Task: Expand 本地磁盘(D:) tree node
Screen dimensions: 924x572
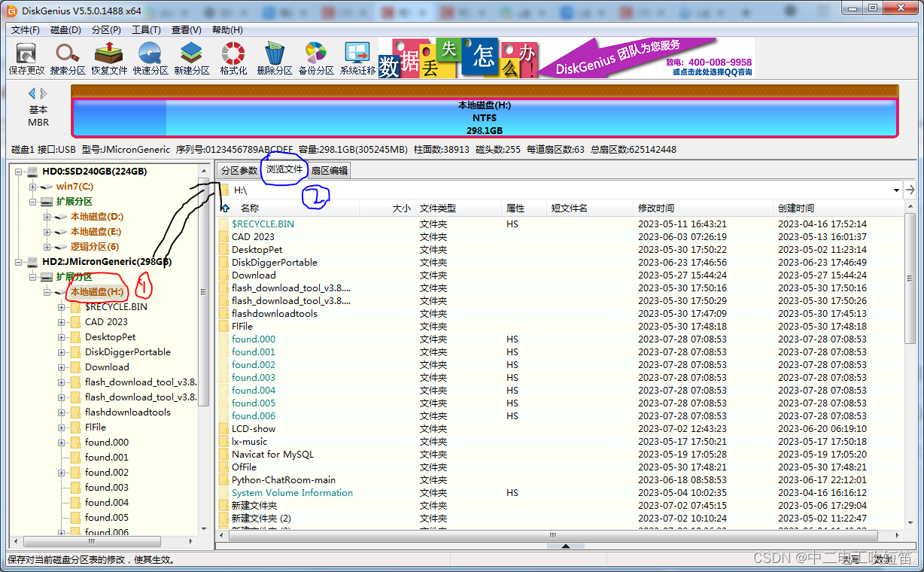Action: click(x=47, y=217)
